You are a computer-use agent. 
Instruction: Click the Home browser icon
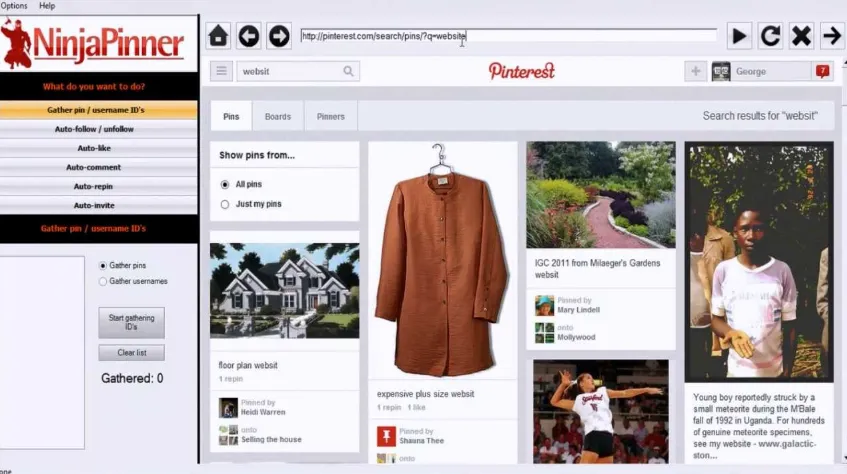pos(218,36)
